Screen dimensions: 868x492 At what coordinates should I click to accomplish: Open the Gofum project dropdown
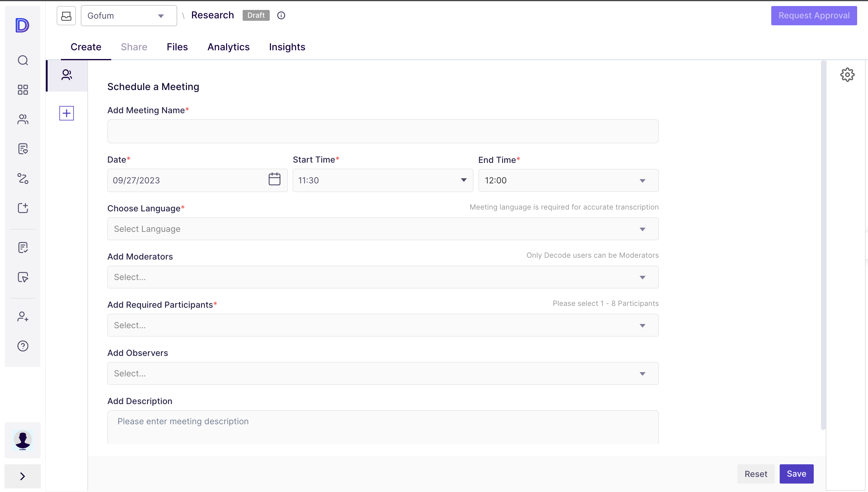pos(128,16)
